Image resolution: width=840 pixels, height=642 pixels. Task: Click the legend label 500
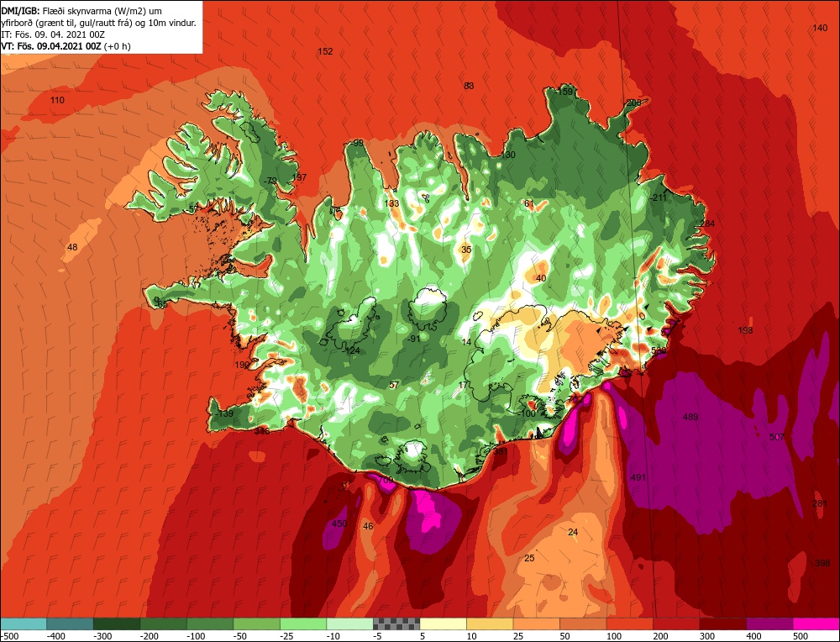point(801,636)
